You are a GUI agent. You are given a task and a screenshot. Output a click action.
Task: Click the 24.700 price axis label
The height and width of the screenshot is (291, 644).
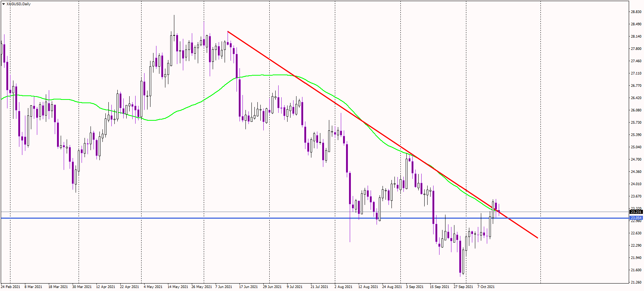636,159
